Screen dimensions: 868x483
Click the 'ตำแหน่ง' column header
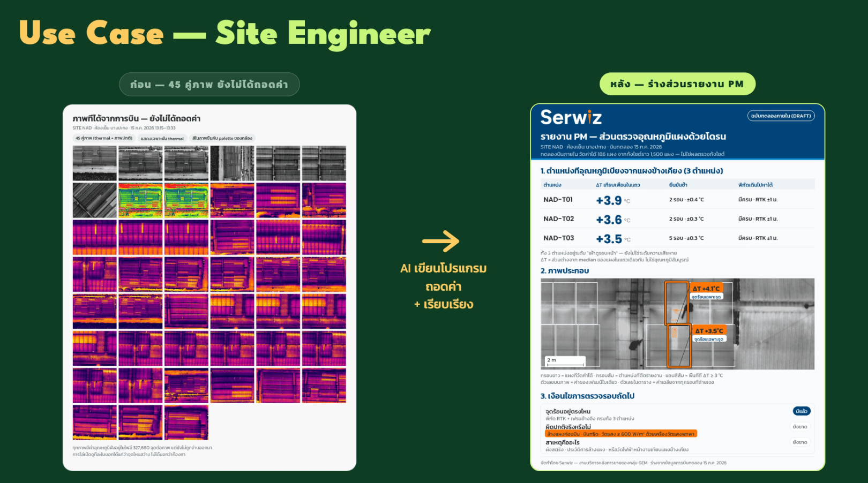coord(552,185)
